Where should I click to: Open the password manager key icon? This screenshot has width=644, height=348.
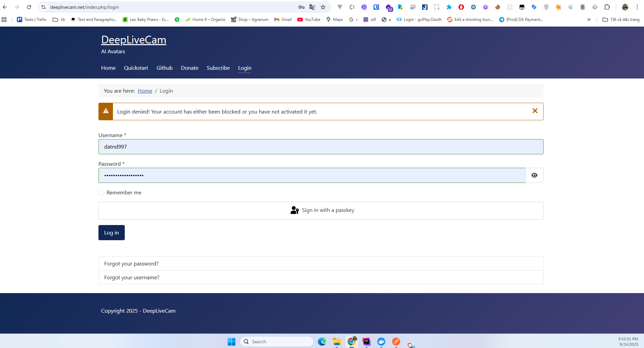coord(301,7)
